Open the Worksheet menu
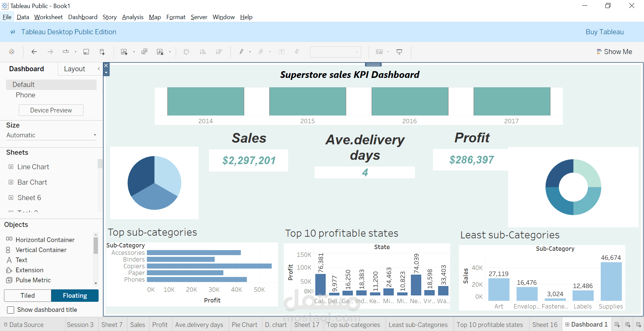The width and height of the screenshot is (644, 331). [x=48, y=17]
